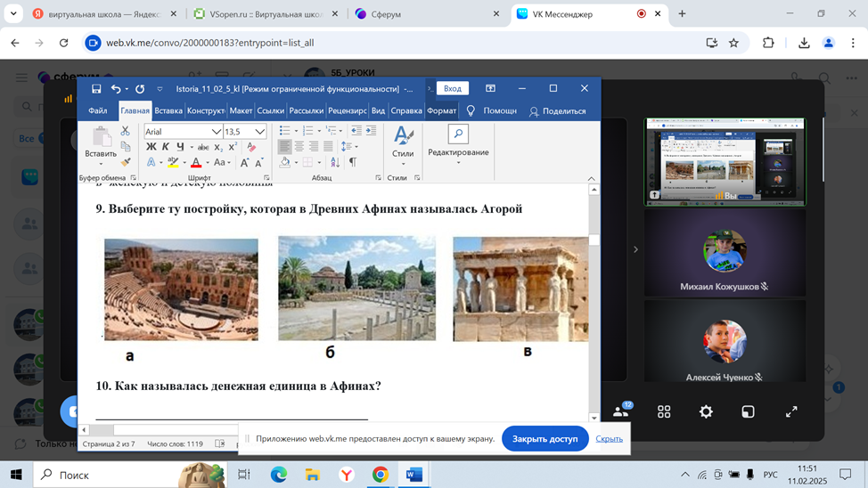Open the Find search icon under Редактирование
Image resolution: width=868 pixels, height=488 pixels.
(x=458, y=134)
